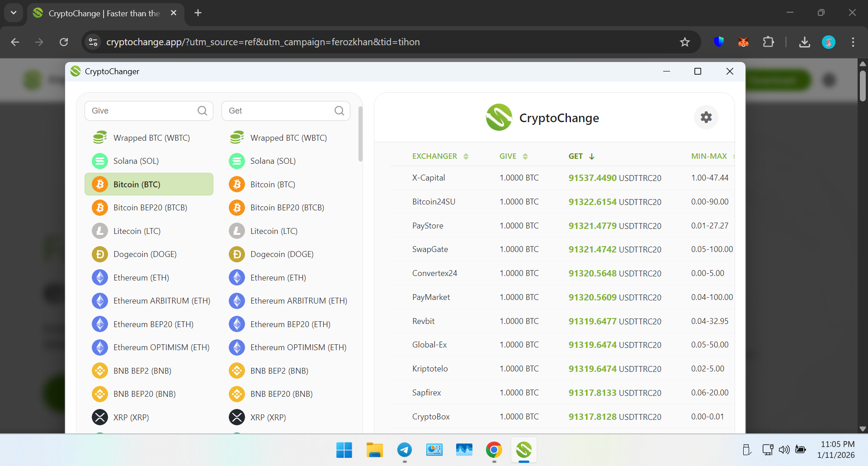Open Chrome downloads icon
This screenshot has height=466, width=868.
click(804, 42)
